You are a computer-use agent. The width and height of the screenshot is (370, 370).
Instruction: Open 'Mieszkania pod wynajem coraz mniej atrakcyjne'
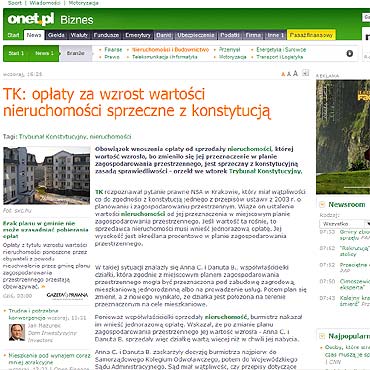click(x=49, y=359)
